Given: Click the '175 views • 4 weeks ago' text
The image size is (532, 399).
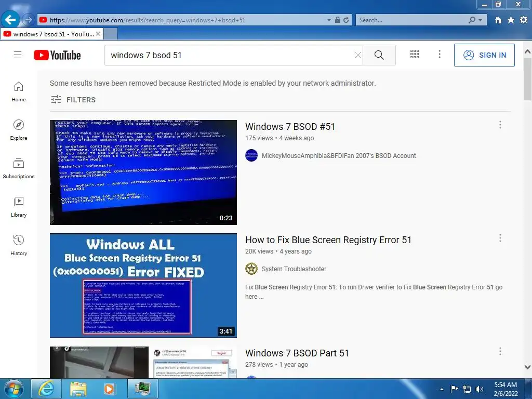Looking at the screenshot, I should pos(280,138).
